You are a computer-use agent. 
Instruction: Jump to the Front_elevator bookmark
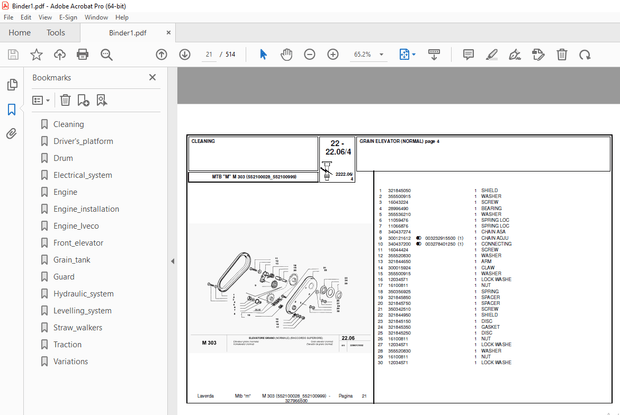(x=78, y=243)
